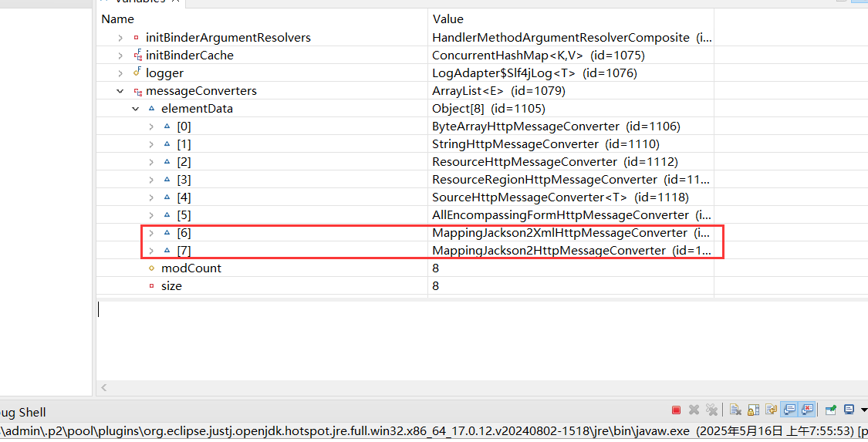868x442 pixels.
Task: Expand array element [6]
Action: coord(151,232)
